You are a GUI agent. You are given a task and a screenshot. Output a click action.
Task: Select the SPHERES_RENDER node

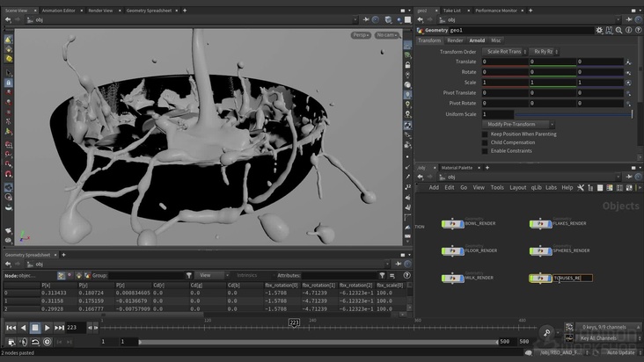pos(540,251)
